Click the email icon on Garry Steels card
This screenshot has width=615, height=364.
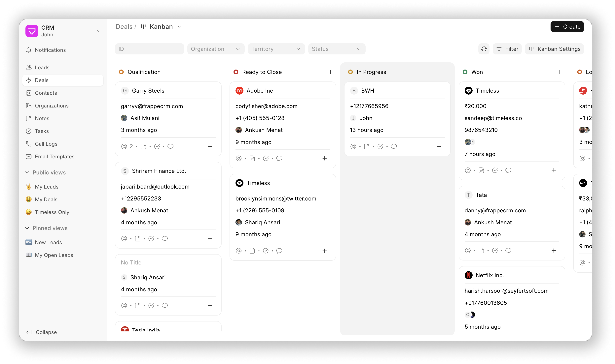click(x=124, y=146)
